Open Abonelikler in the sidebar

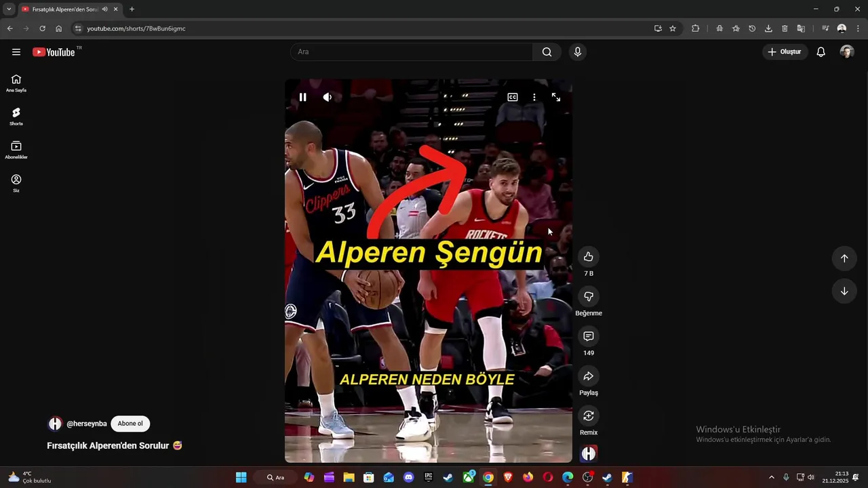pyautogui.click(x=16, y=150)
